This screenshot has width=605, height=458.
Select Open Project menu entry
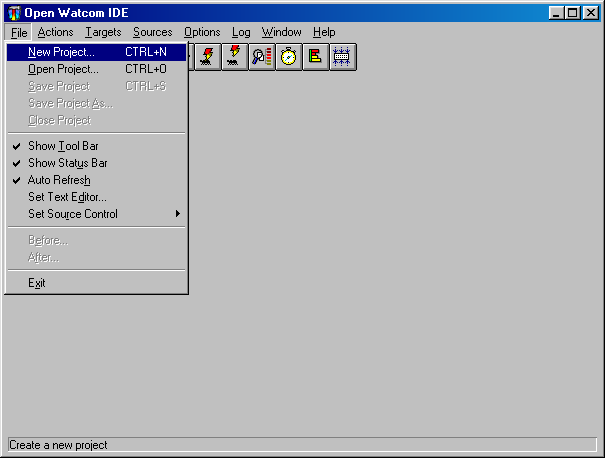point(63,69)
